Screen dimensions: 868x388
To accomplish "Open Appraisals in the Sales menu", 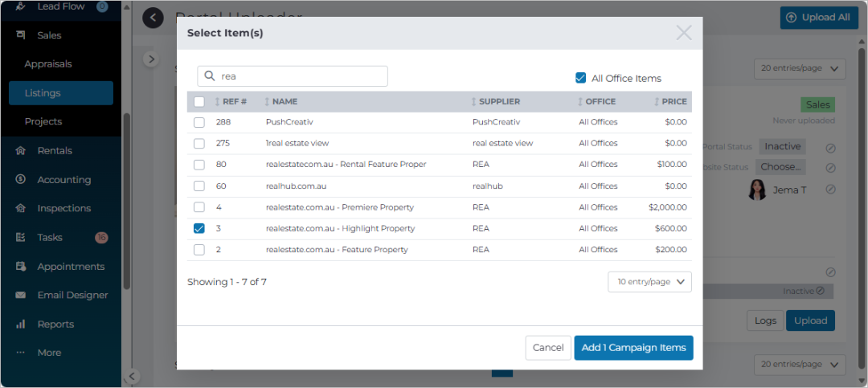I will coord(48,64).
